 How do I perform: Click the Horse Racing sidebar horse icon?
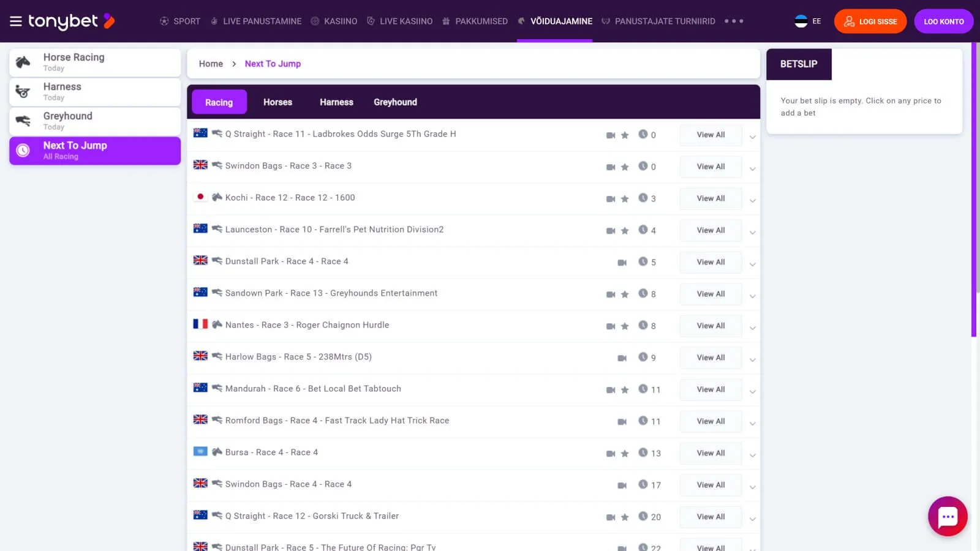click(x=23, y=62)
